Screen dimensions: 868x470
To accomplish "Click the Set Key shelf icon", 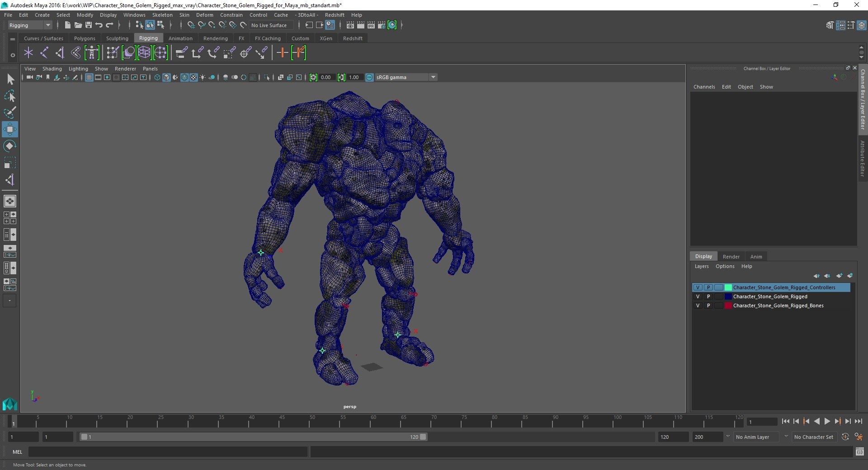I will coord(282,53).
